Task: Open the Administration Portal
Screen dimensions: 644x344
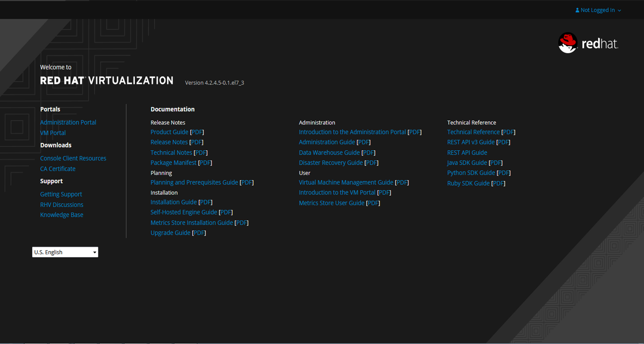Action: 68,122
